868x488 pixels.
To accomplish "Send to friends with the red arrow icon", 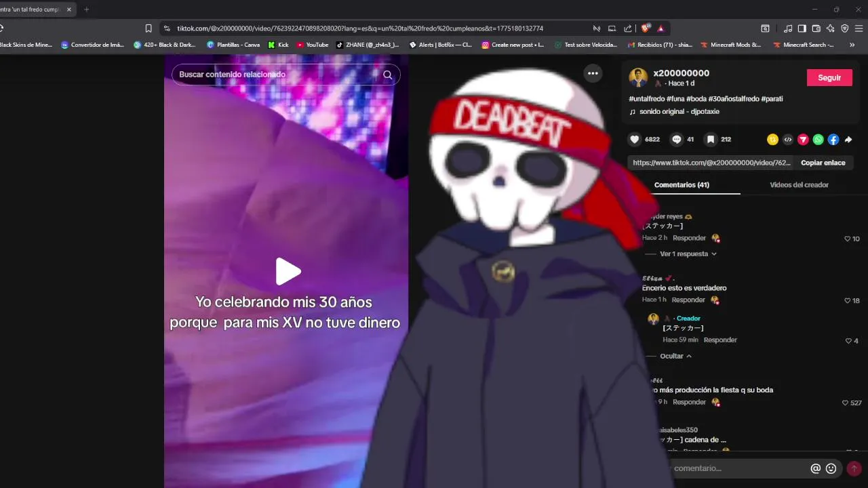I will point(803,140).
